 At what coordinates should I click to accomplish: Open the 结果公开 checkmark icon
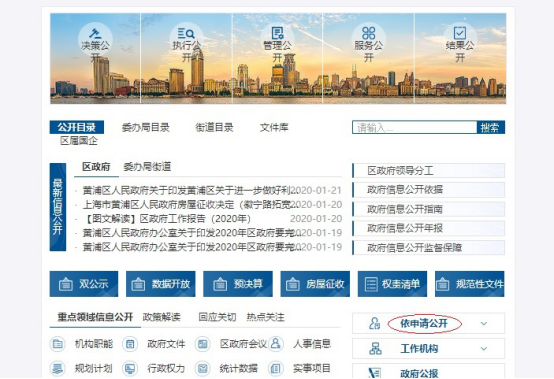click(x=460, y=33)
